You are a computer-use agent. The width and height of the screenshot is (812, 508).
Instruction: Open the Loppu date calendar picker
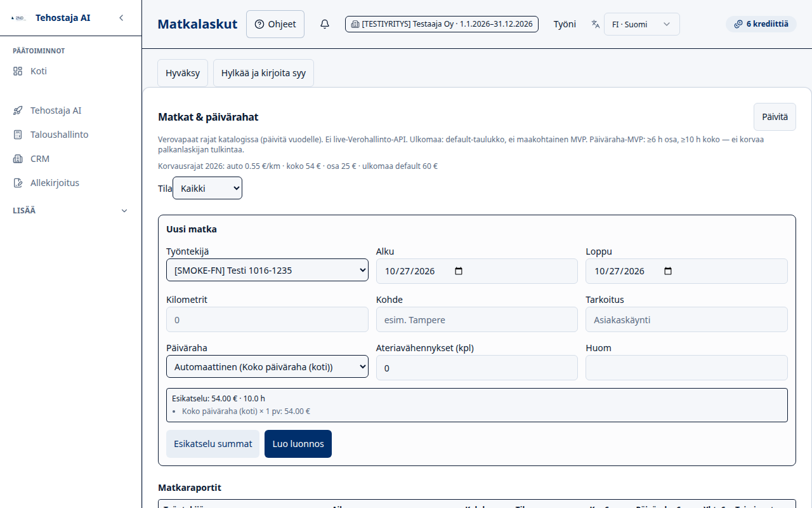667,271
